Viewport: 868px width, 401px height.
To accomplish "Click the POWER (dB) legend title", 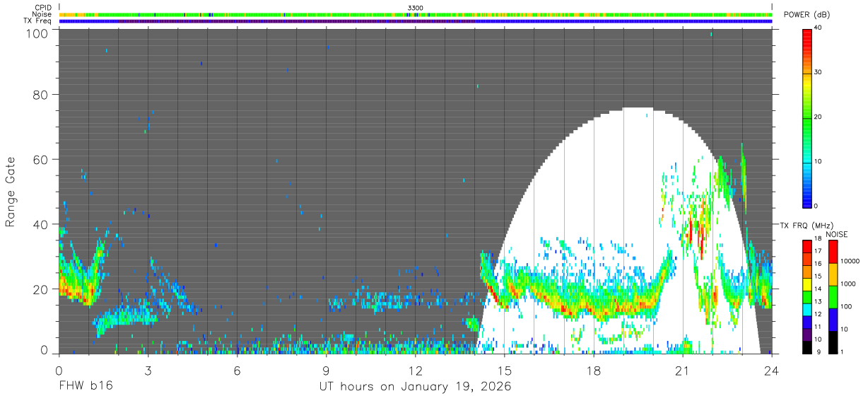I will click(x=807, y=15).
